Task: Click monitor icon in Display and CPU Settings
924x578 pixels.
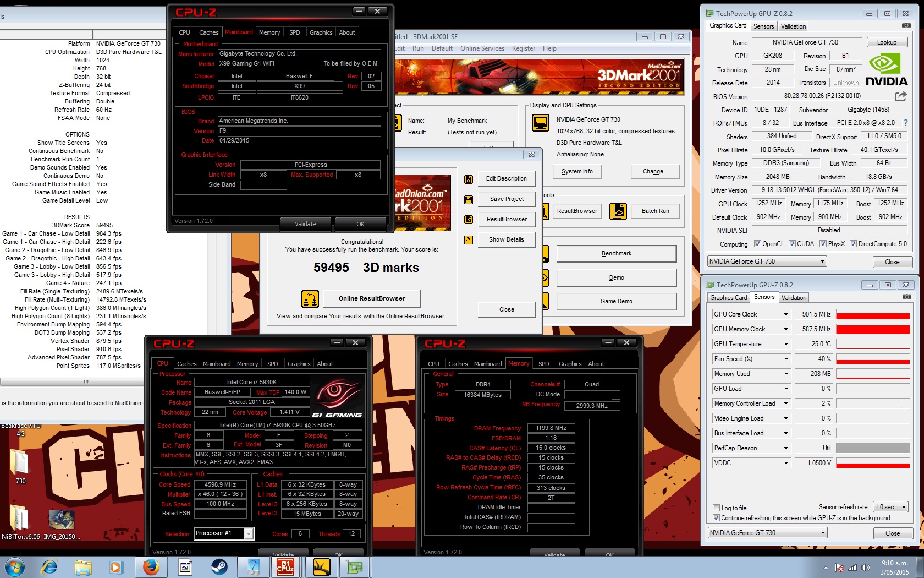Action: tap(541, 122)
